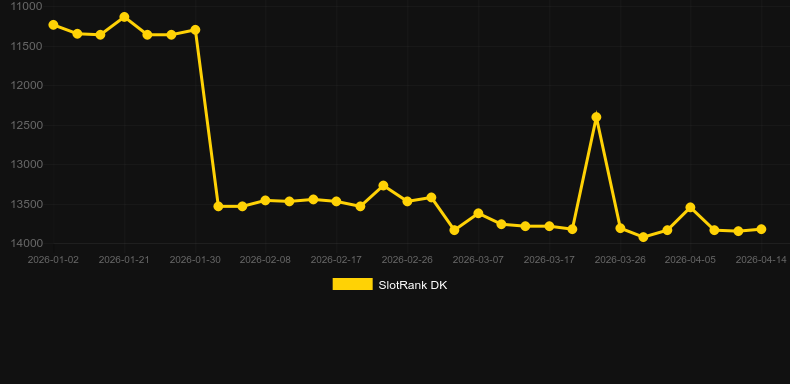The width and height of the screenshot is (790, 384).
Task: Select the data point above 2026-02-26
Action: click(407, 201)
